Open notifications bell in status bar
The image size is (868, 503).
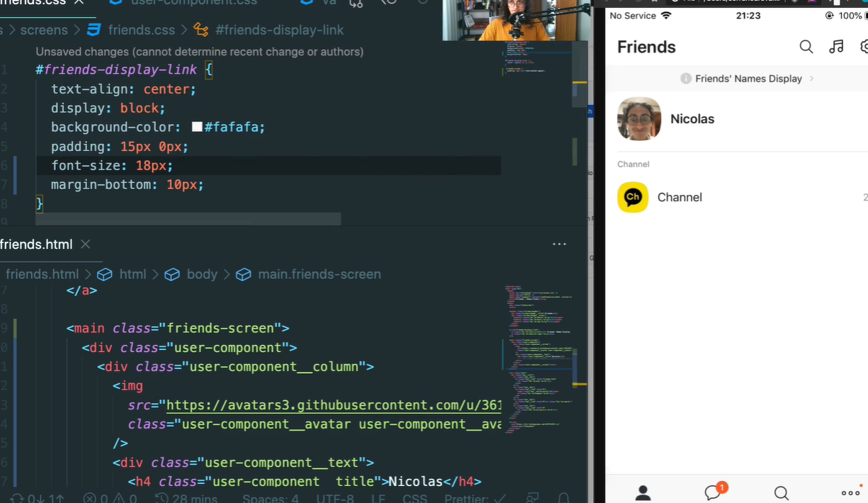pyautogui.click(x=563, y=498)
